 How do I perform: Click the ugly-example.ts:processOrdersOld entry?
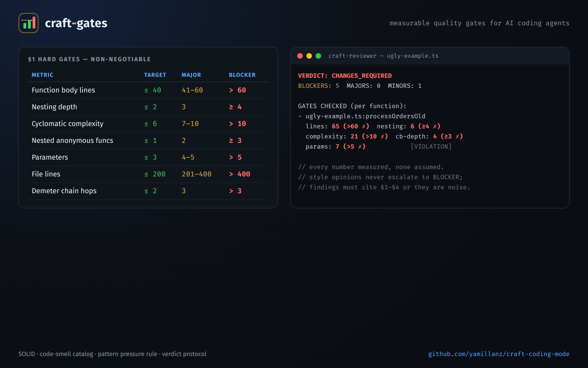365,116
